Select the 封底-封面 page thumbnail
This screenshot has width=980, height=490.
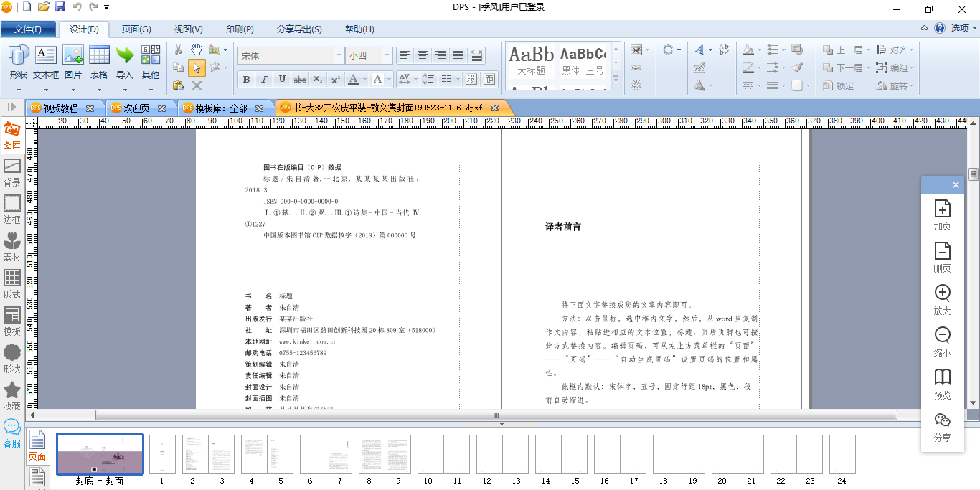tap(100, 454)
